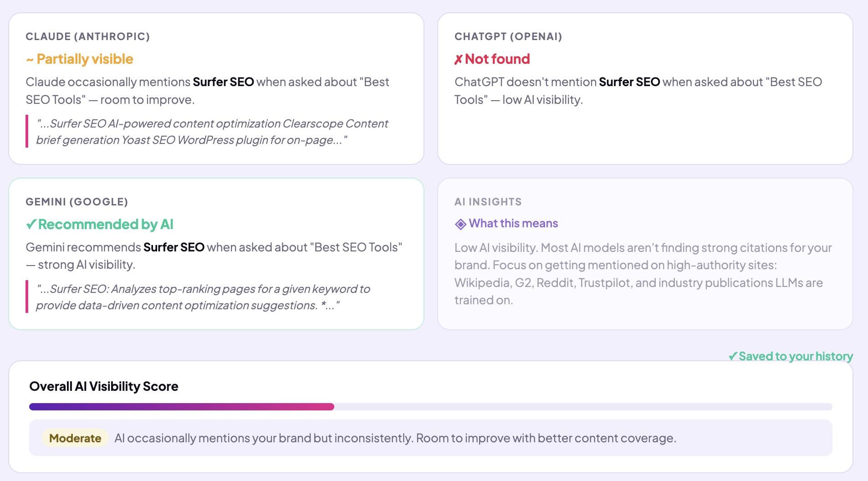Click the Overall AI Visibility Score heading
The image size is (868, 481).
click(104, 386)
